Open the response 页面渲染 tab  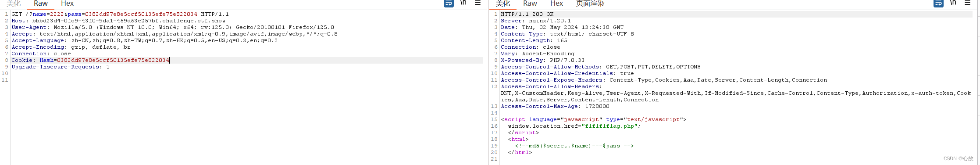pos(590,4)
